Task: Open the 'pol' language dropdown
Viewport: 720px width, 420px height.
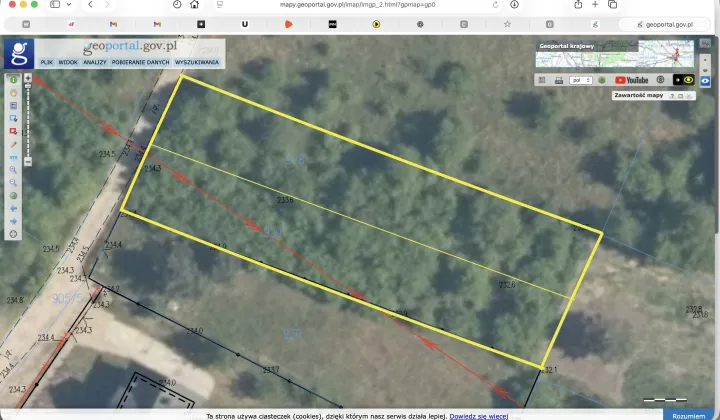Action: [580, 80]
